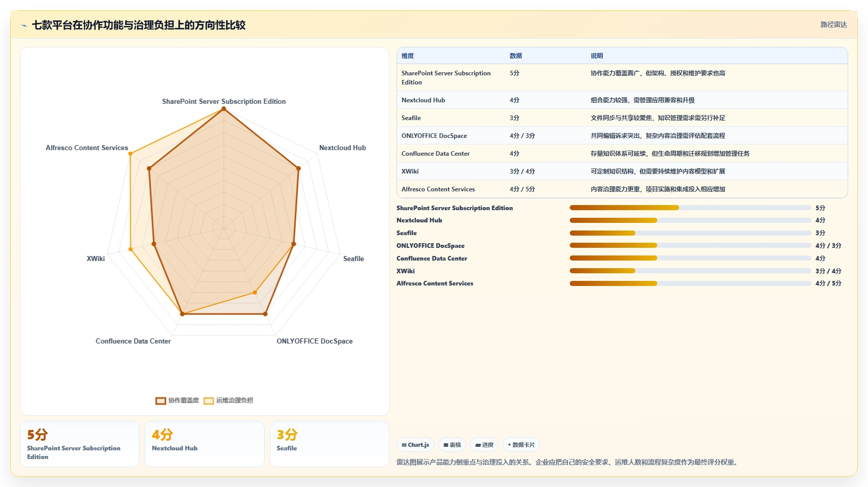
Task: Click the SharePoint top vertex radar point
Action: 223,109
